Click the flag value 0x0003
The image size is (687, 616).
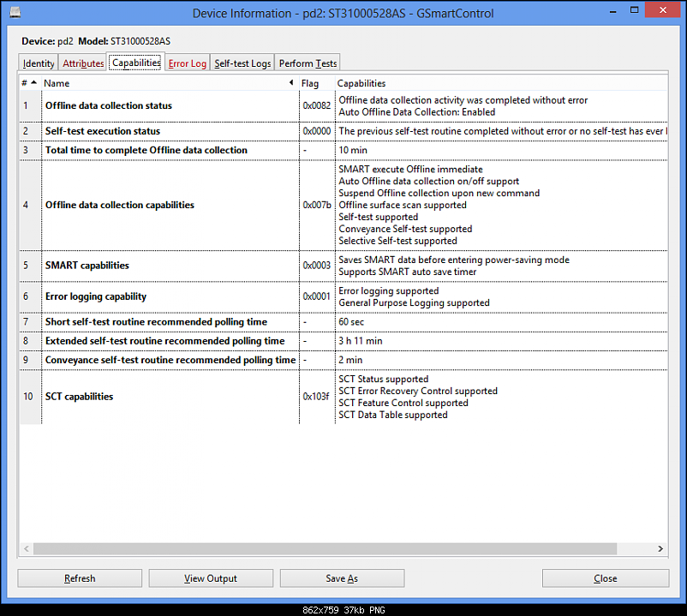[x=316, y=266]
